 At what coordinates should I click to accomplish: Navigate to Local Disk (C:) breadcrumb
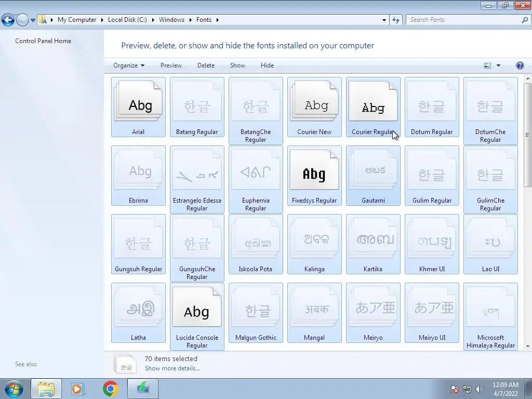[128, 20]
